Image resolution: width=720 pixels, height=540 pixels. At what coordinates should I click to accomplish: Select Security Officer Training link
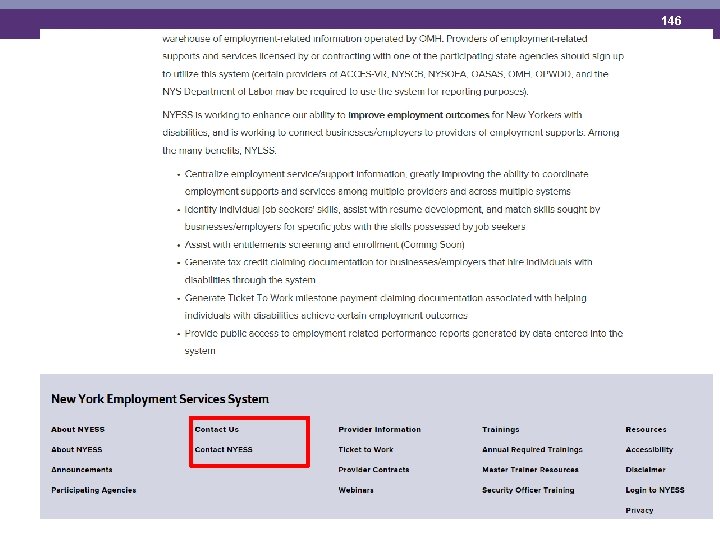pyautogui.click(x=528, y=490)
